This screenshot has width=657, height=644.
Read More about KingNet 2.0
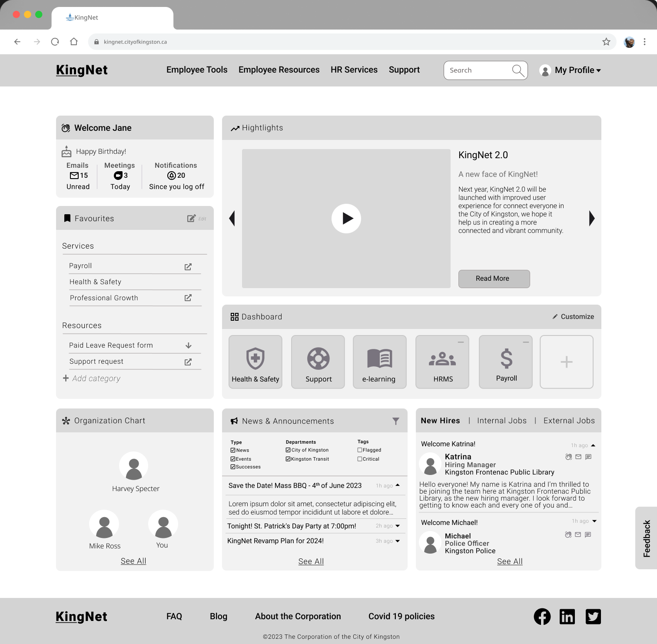pos(494,279)
